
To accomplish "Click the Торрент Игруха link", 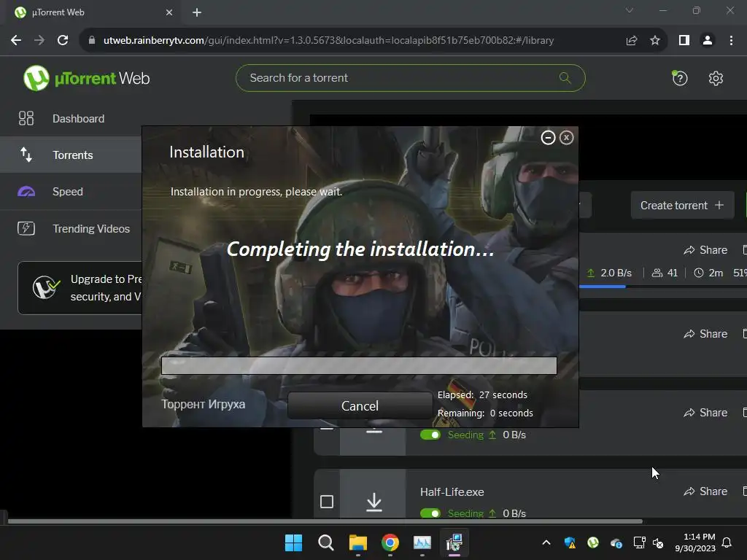I will 204,404.
